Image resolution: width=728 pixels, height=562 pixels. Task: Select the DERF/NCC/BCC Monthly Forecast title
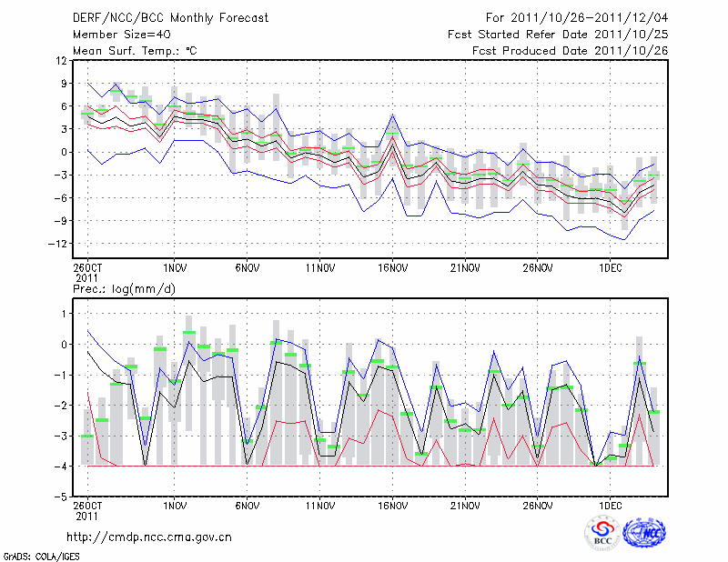pos(170,18)
